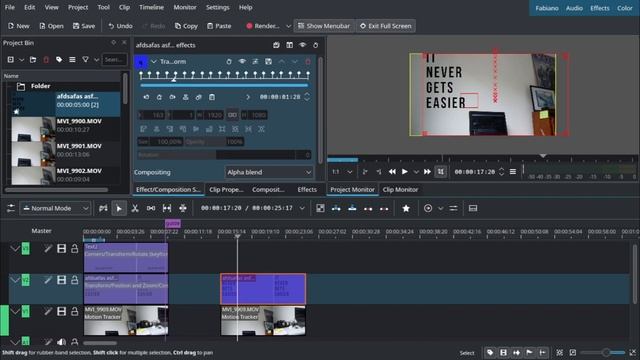Toggle hide-video filmstrip icon on V1 track

[x=62, y=311]
